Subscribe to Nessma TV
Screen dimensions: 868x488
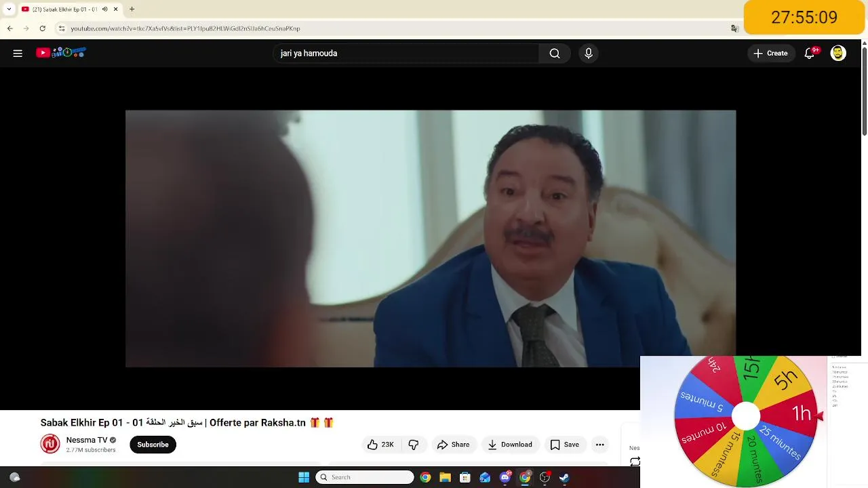[153, 445]
